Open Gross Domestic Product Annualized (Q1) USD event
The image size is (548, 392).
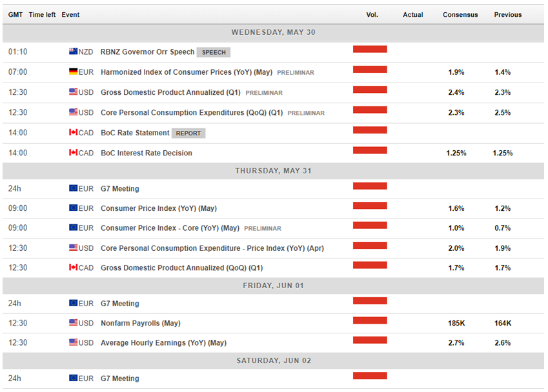coord(170,92)
